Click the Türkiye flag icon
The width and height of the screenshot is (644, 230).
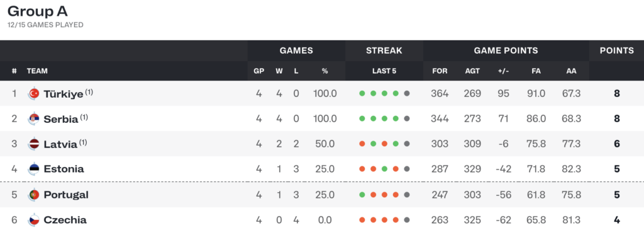[x=34, y=94]
